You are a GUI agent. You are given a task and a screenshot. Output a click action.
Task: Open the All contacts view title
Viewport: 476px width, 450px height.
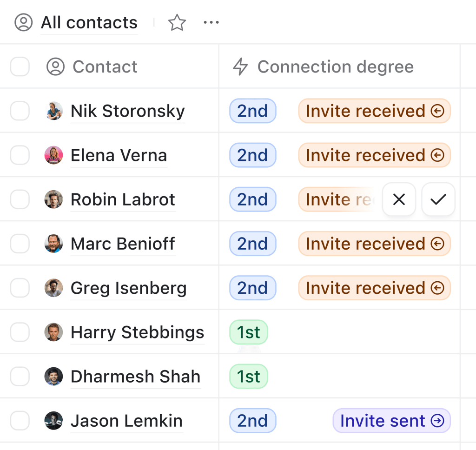click(89, 22)
